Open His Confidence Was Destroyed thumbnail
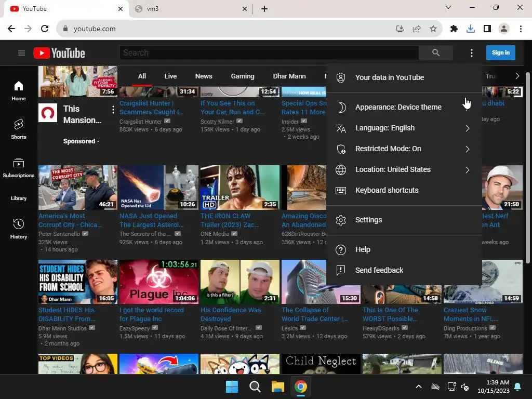Image resolution: width=532 pixels, height=399 pixels. click(240, 282)
